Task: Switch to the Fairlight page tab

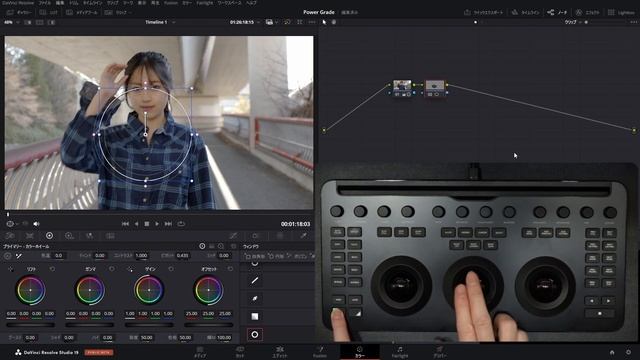Action: 400,352
